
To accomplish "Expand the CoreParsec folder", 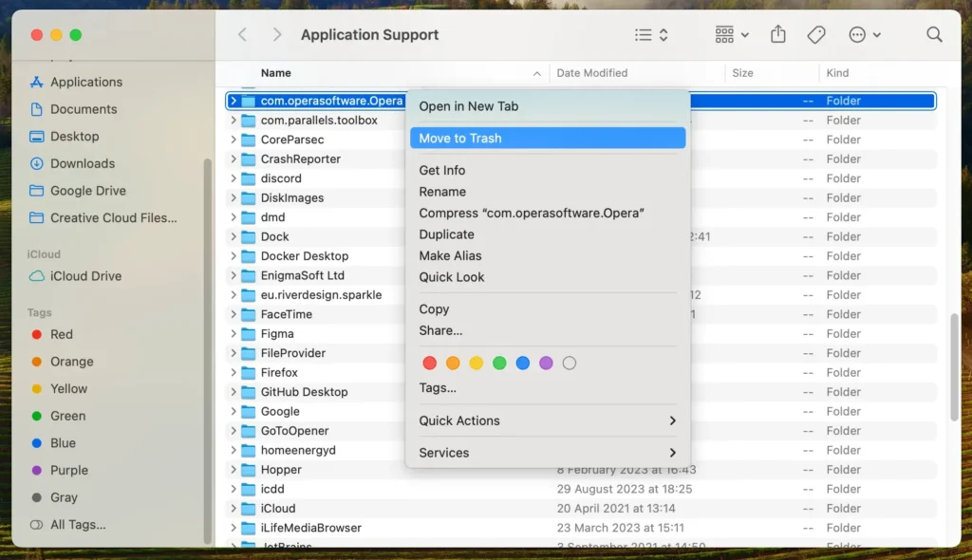I will coord(234,140).
